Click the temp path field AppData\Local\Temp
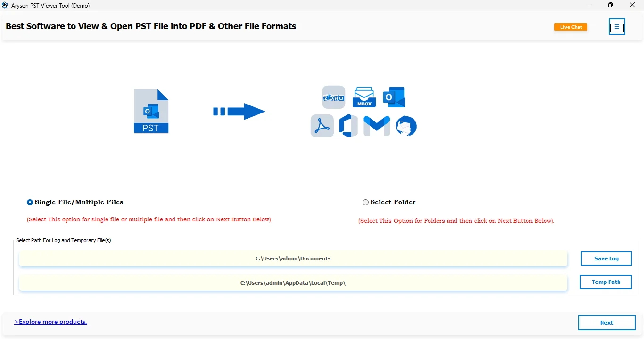Image resolution: width=644 pixels, height=339 pixels. [293, 283]
